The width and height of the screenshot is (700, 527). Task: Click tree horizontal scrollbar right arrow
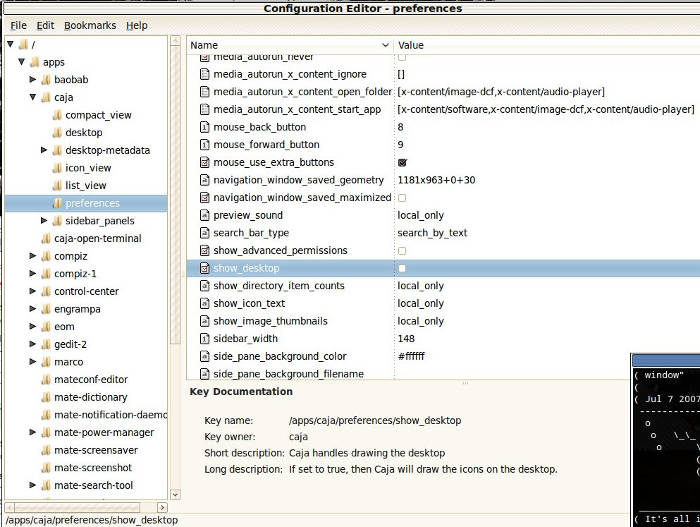162,507
